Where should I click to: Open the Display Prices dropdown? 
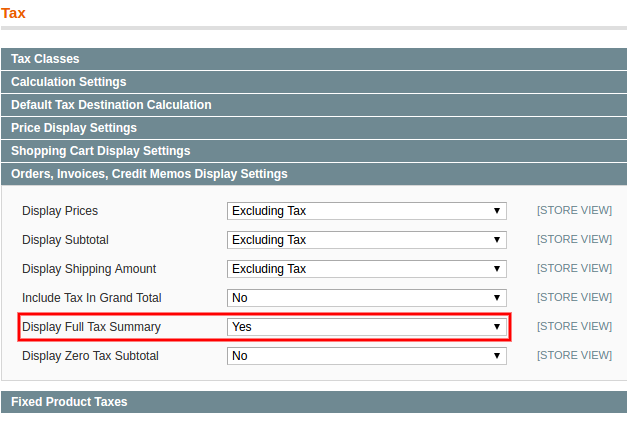pyautogui.click(x=366, y=211)
